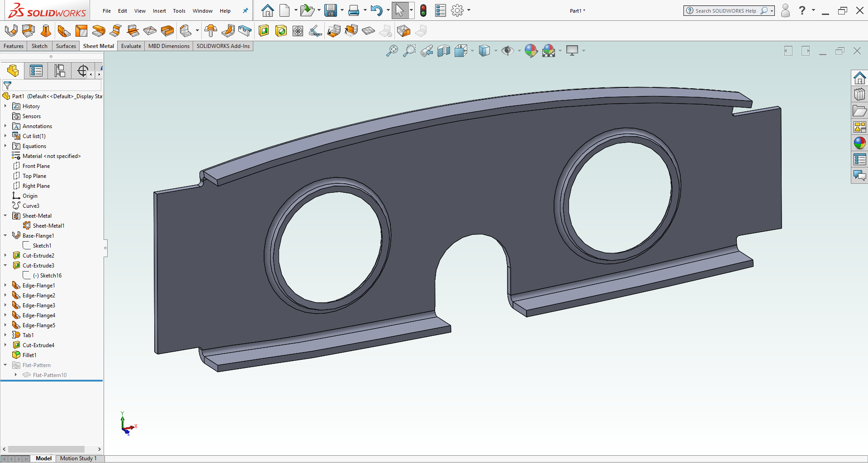Viewport: 868px width, 463px height.
Task: Activate the Zoom to Area tool
Action: [409, 51]
